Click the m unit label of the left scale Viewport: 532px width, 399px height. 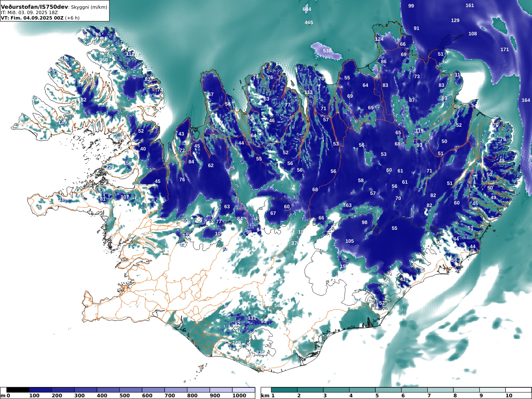[3, 396]
